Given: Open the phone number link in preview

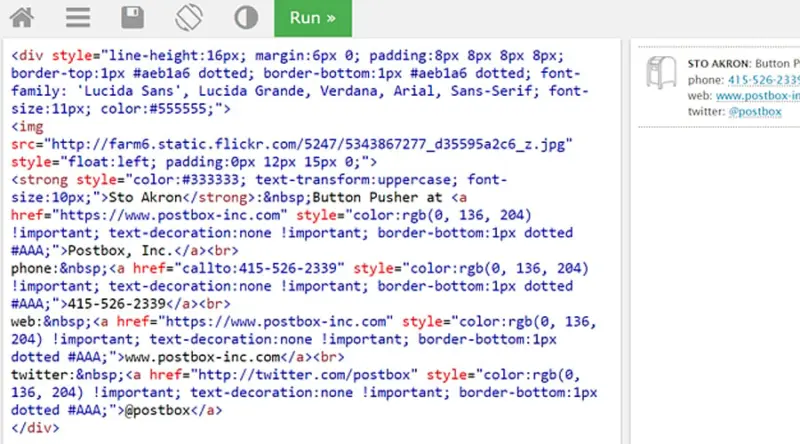Looking at the screenshot, I should tap(764, 79).
